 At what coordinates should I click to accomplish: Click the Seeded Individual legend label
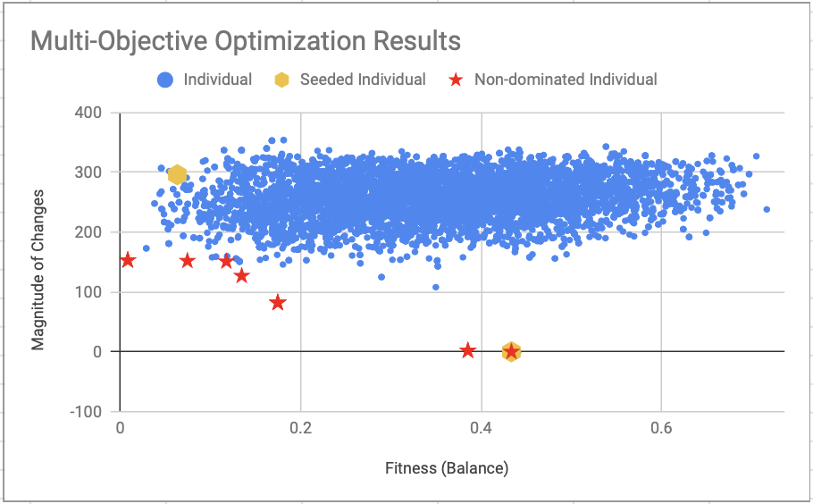click(362, 80)
